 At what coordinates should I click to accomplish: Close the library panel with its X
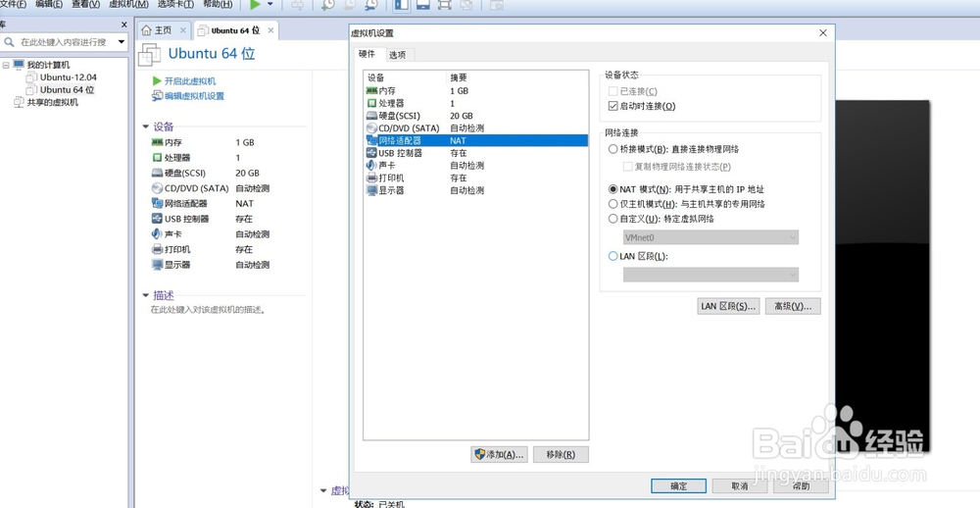click(123, 25)
